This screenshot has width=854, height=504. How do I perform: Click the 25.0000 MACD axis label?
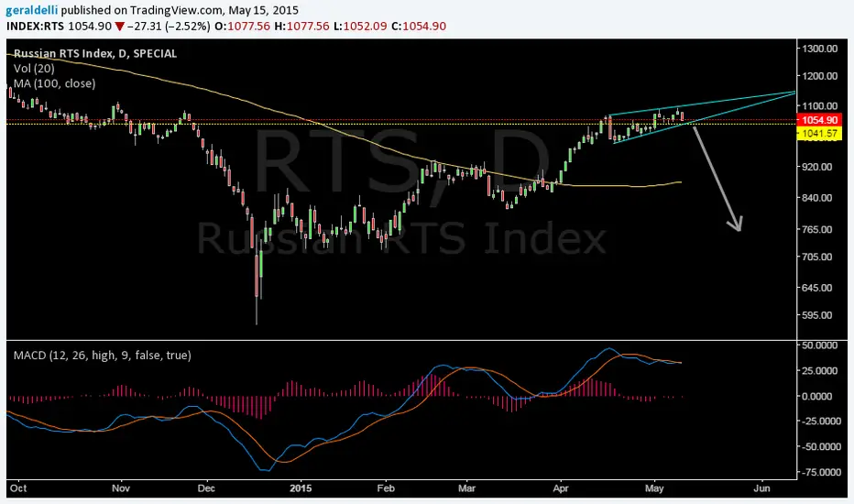820,370
